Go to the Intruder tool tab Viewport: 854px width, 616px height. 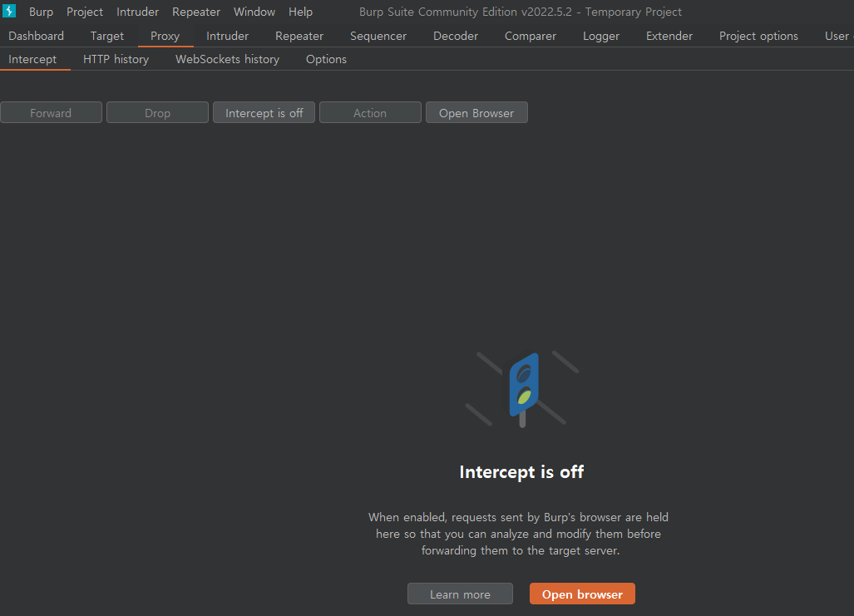click(227, 36)
